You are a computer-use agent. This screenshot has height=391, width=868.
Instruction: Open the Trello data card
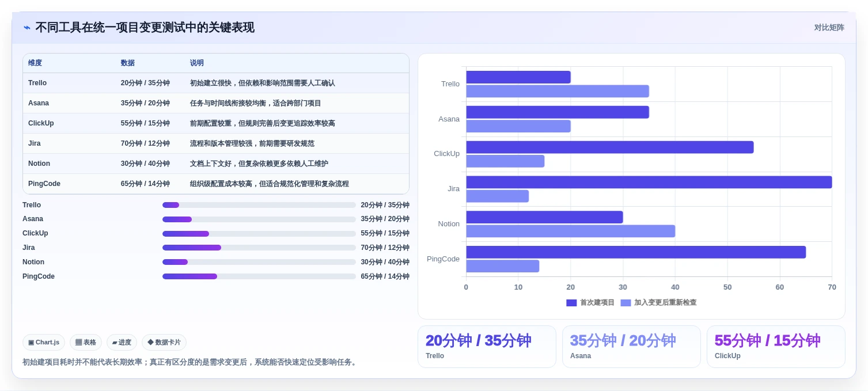pyautogui.click(x=487, y=347)
